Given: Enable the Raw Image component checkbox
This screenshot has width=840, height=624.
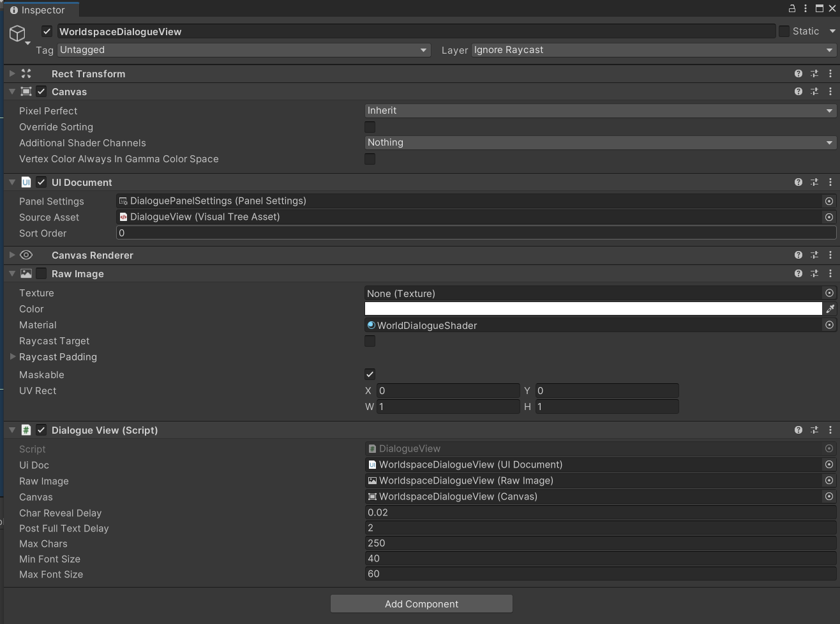Looking at the screenshot, I should click(41, 273).
